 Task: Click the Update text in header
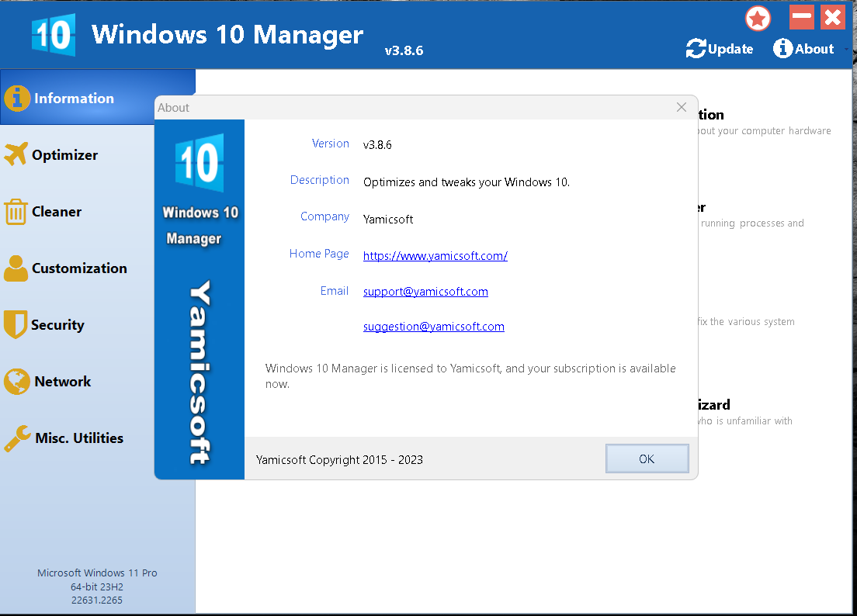coord(730,49)
